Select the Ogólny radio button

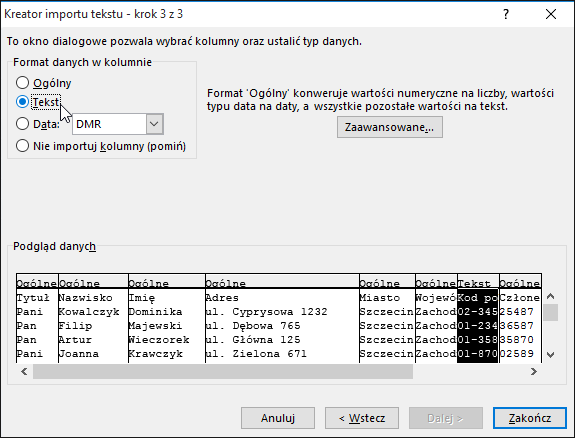click(x=22, y=83)
